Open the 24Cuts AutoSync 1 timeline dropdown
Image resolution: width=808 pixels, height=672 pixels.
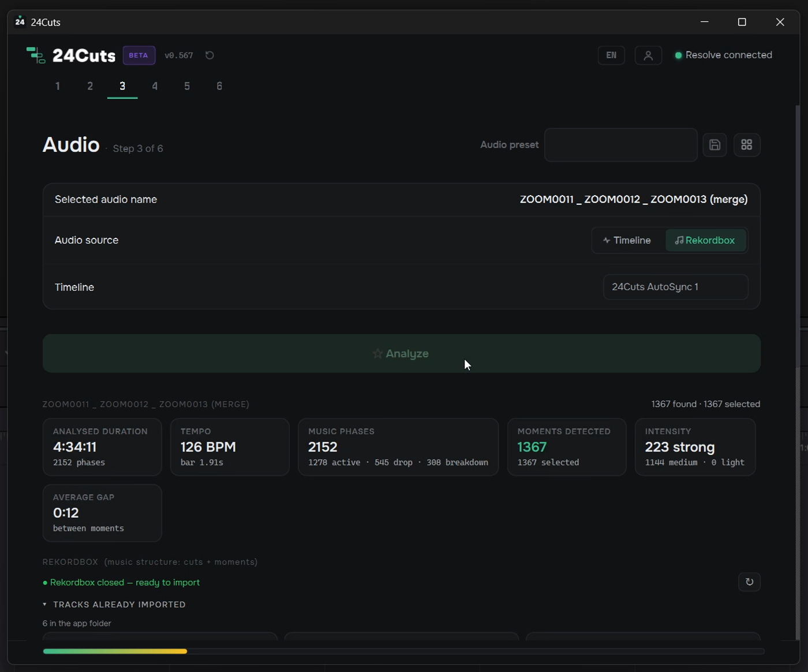(x=675, y=287)
